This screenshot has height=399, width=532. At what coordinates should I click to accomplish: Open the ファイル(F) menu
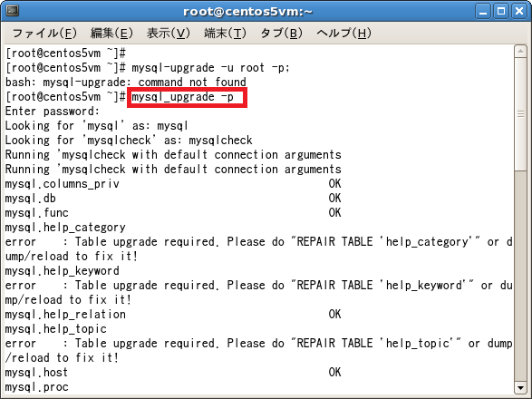coord(44,34)
